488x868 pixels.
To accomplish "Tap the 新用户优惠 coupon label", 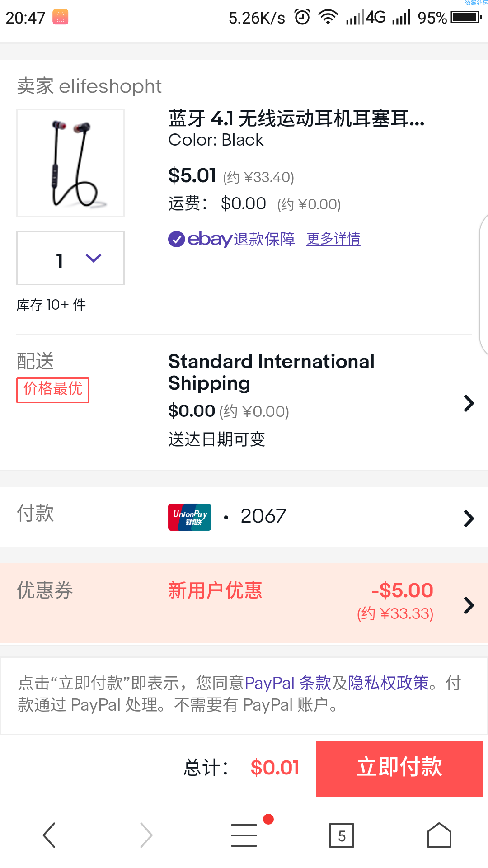I will (x=215, y=590).
